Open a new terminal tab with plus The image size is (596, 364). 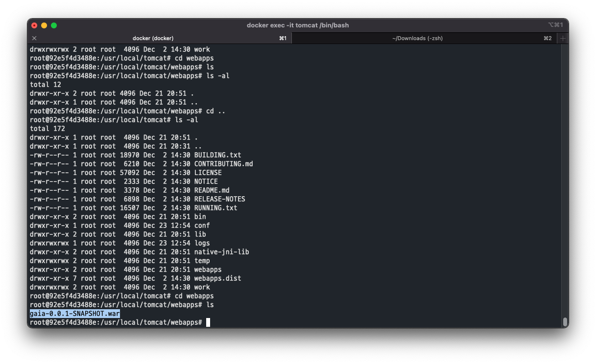(563, 38)
